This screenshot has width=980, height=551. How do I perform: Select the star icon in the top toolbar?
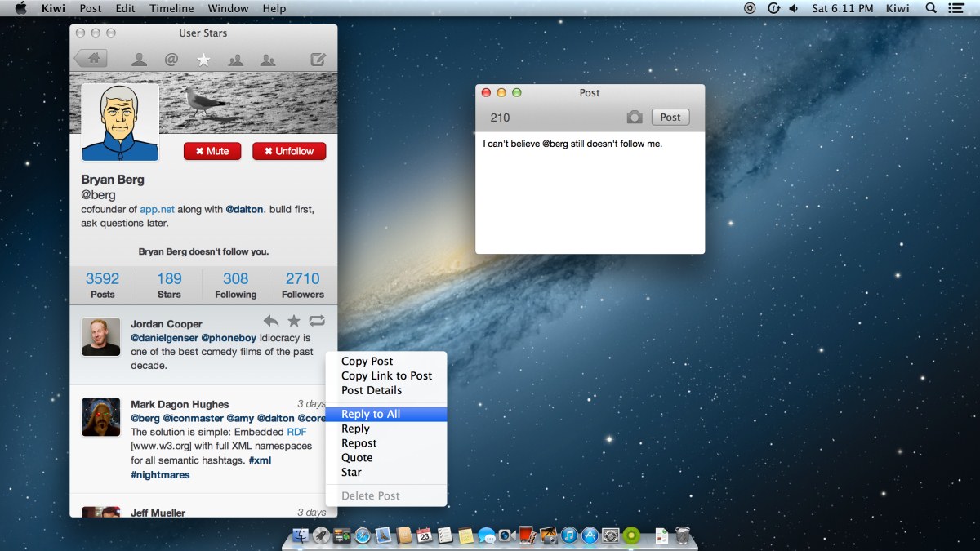pos(203,59)
